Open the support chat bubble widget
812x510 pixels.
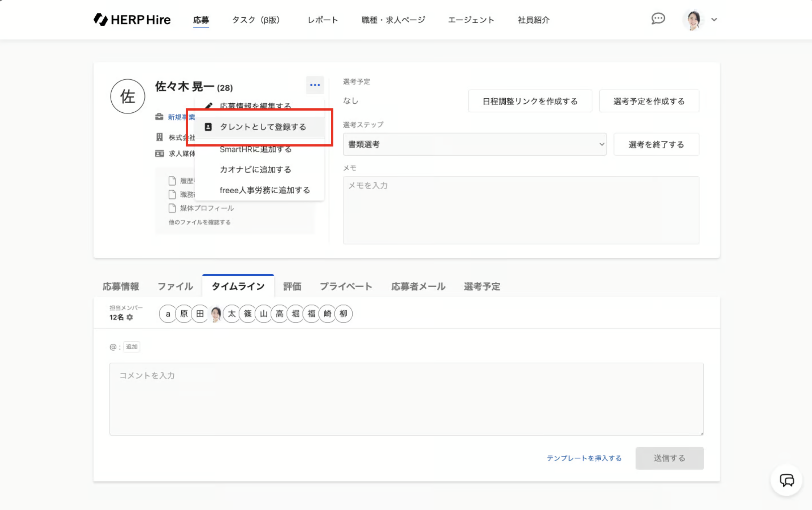(x=786, y=480)
